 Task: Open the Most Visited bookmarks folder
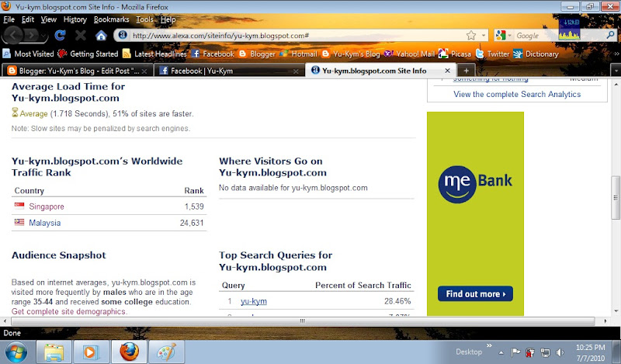[28, 54]
